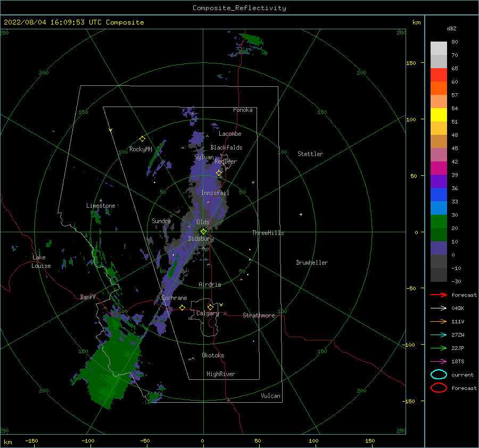Click the yellow diamond marker below Cochrane
Viewport: 479px width, 448px height.
183,307
